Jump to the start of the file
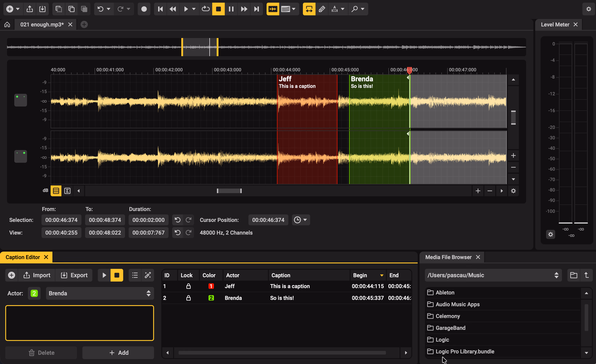The width and height of the screenshot is (596, 364). click(x=160, y=9)
